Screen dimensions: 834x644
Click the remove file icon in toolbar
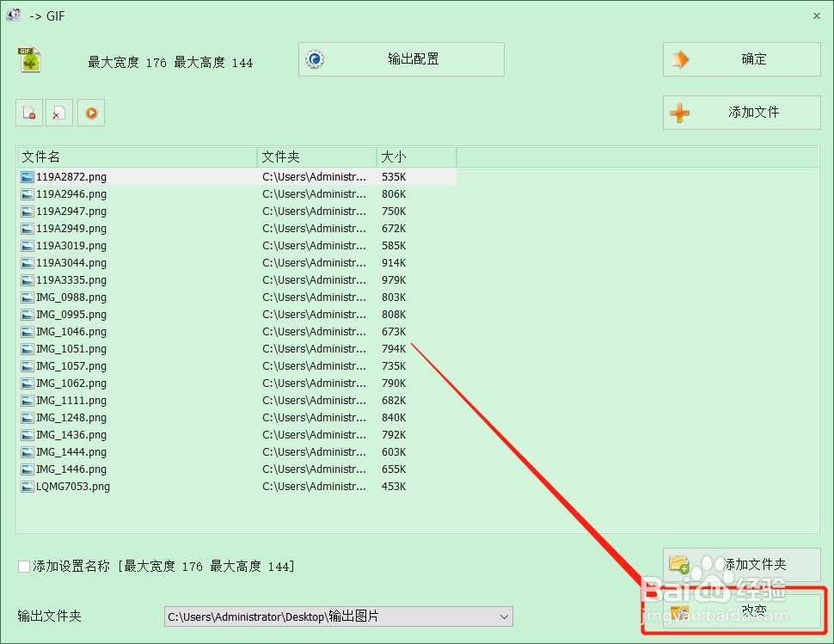[28, 112]
